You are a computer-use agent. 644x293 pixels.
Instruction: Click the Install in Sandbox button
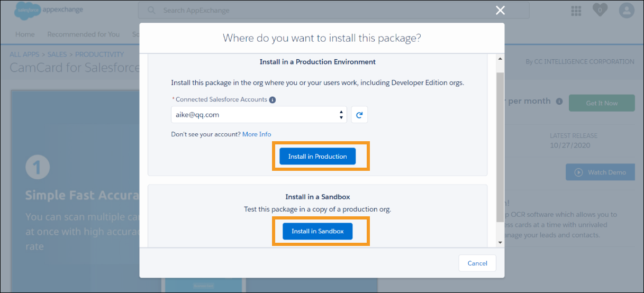(x=318, y=231)
